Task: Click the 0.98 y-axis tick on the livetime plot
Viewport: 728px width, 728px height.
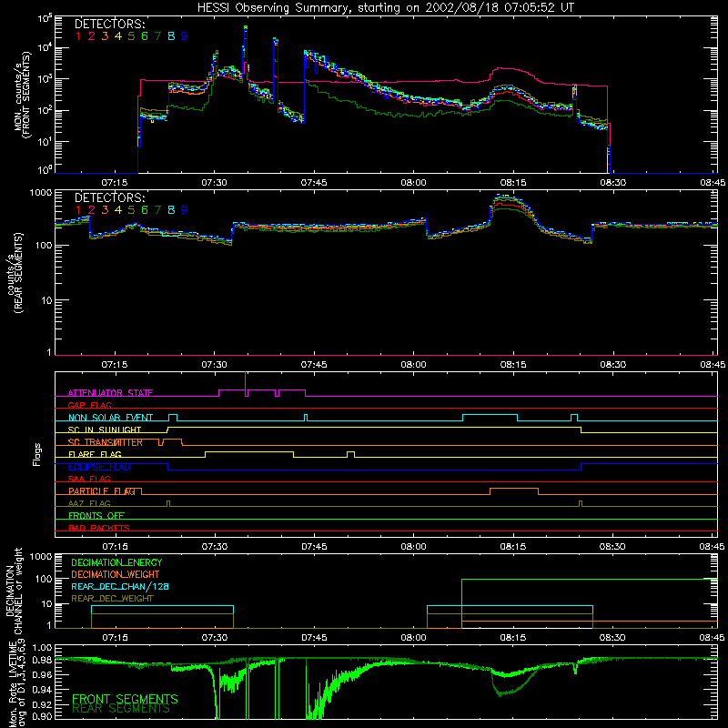Action: 43,661
